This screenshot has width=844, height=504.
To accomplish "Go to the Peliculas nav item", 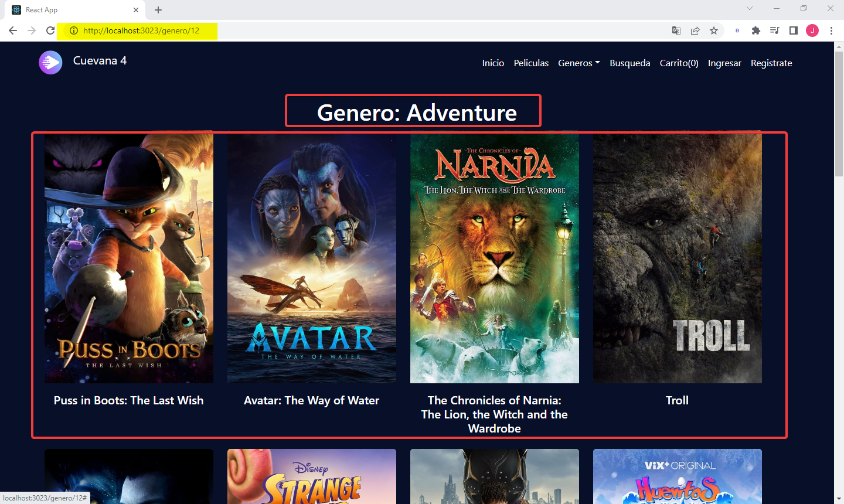I will point(531,63).
